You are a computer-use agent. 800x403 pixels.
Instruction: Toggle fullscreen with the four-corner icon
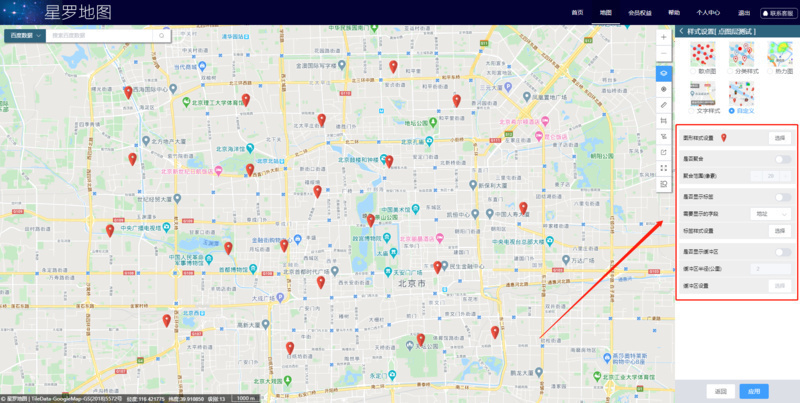(664, 167)
